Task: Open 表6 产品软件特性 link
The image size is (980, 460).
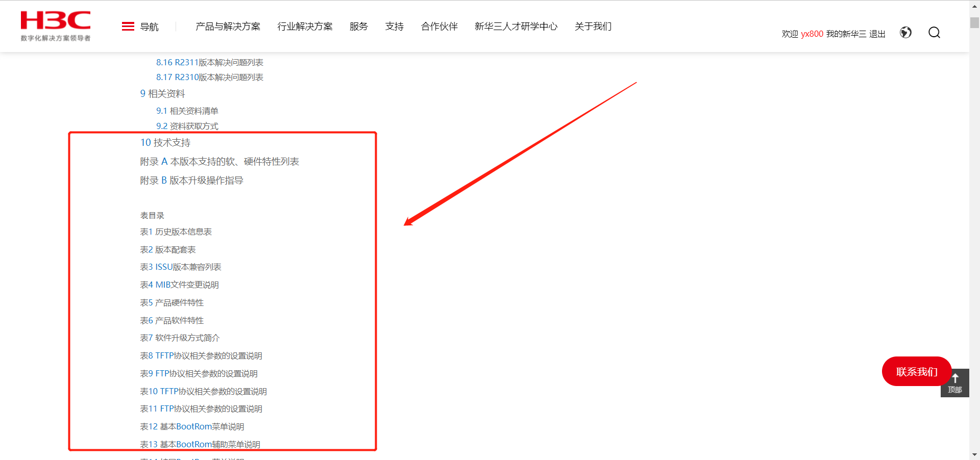Action: point(172,320)
